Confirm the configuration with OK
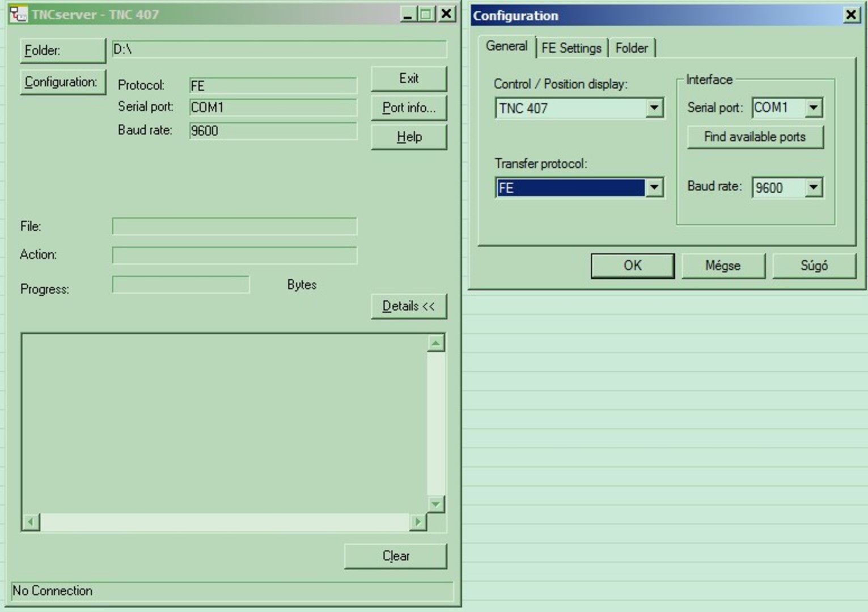 pyautogui.click(x=632, y=266)
